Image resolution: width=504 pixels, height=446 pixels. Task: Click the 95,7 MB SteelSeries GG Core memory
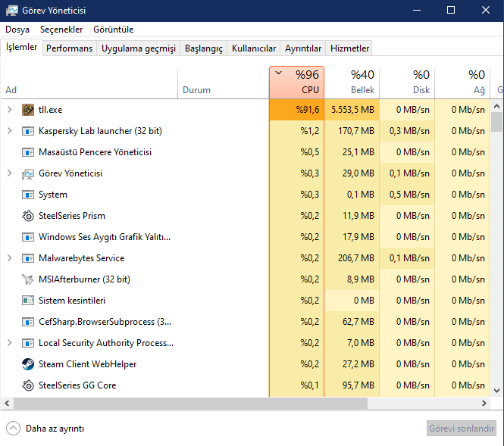[358, 385]
